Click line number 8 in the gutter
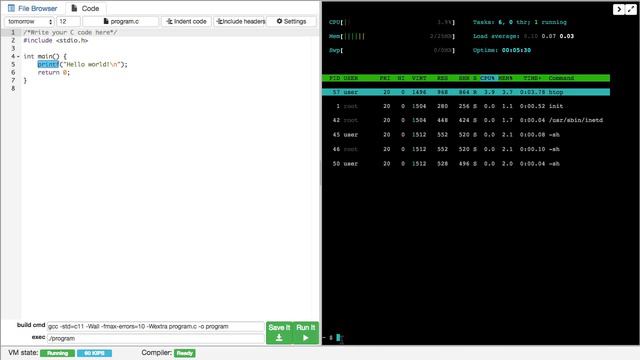 (13, 88)
